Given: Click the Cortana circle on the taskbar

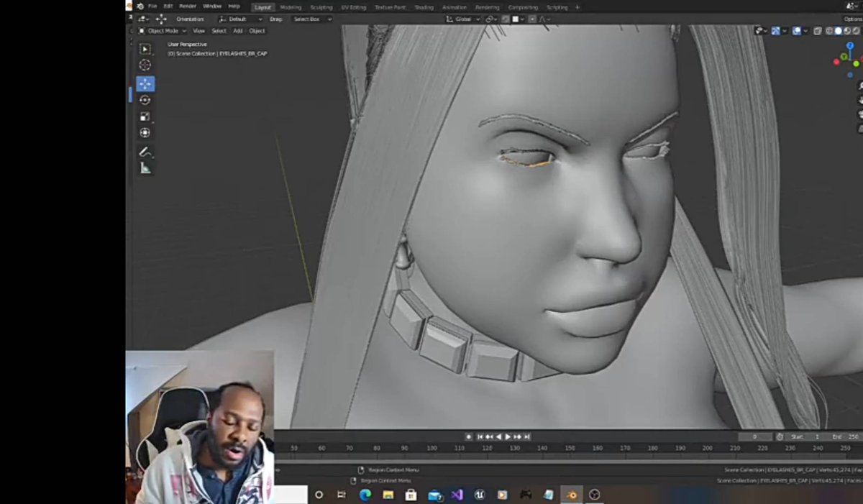Looking at the screenshot, I should click(x=319, y=495).
